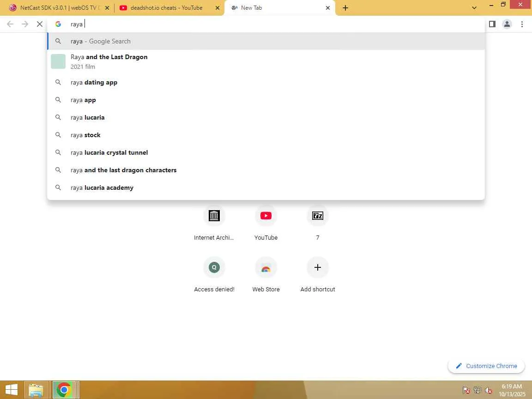Open the side panel icon
Viewport: 532px width, 399px height.
[492, 24]
